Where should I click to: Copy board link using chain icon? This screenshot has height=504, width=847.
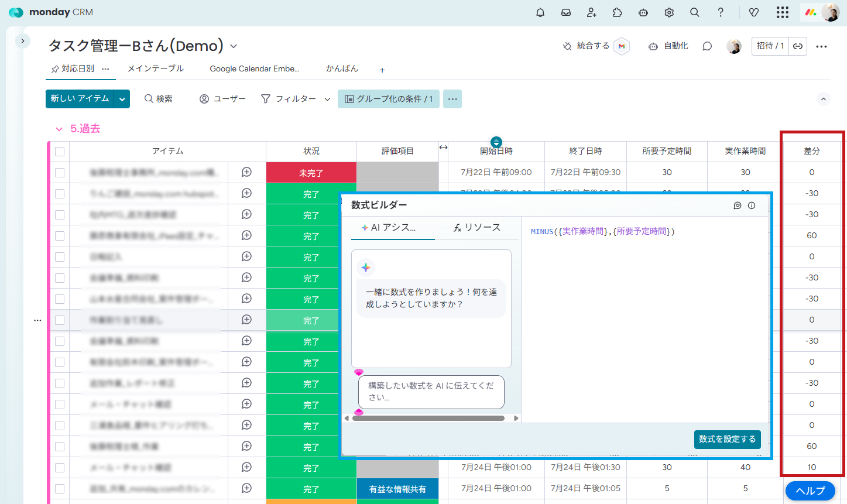click(798, 46)
